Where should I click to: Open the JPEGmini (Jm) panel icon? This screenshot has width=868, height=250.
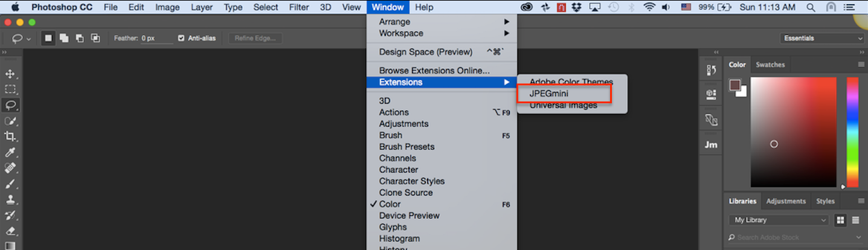click(x=711, y=145)
